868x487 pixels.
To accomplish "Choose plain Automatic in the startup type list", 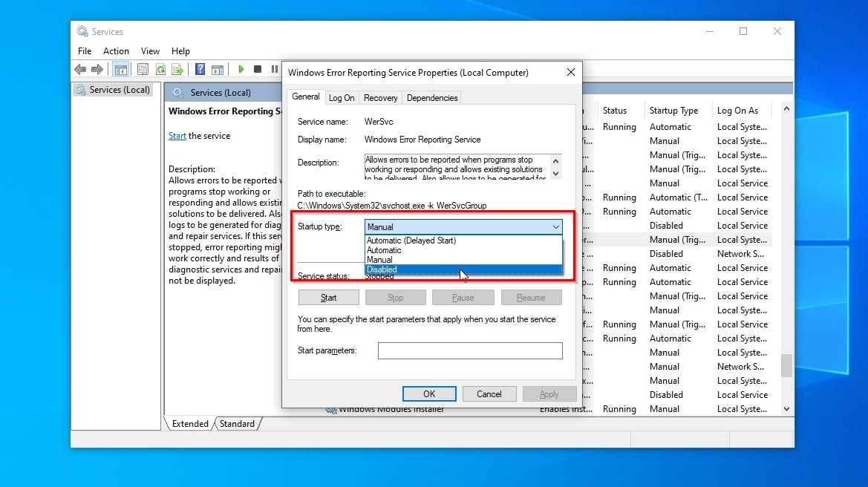I will [463, 250].
